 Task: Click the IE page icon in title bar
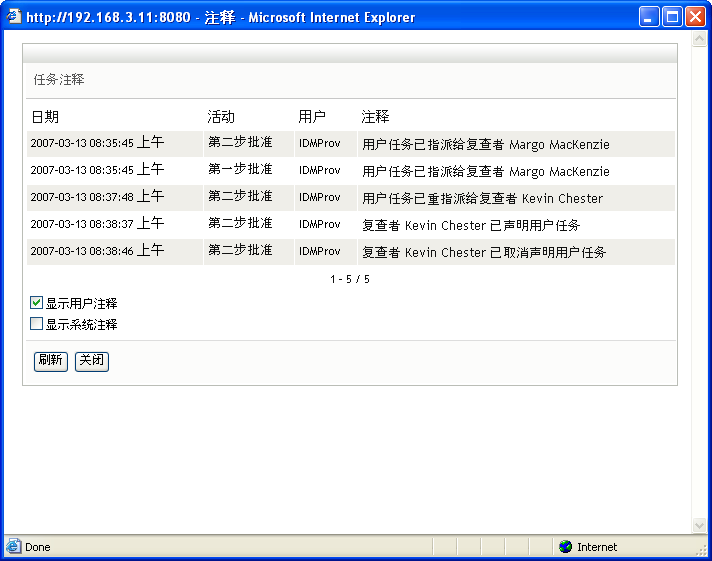tap(14, 17)
